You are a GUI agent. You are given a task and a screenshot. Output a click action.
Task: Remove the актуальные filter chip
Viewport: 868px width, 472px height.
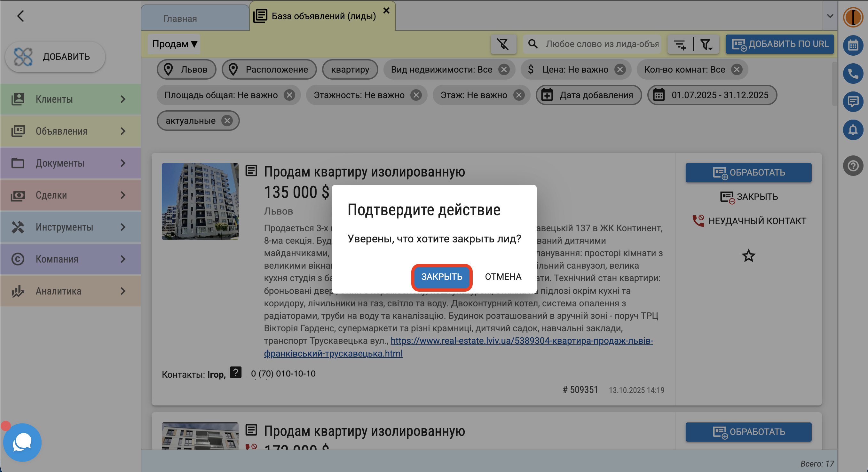coord(227,121)
